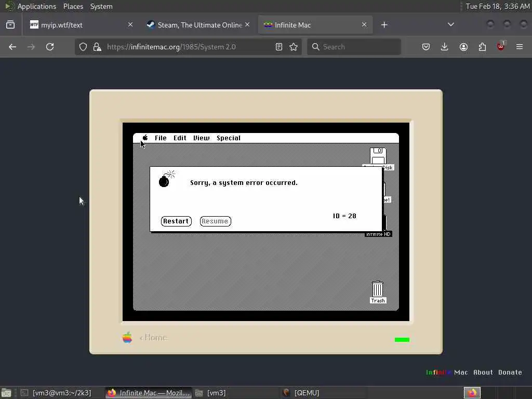532x399 pixels.
Task: Open the About link
Action: coord(483,372)
